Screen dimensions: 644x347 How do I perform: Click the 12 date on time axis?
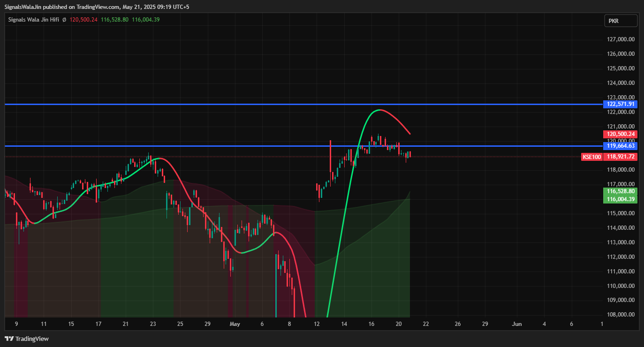317,324
